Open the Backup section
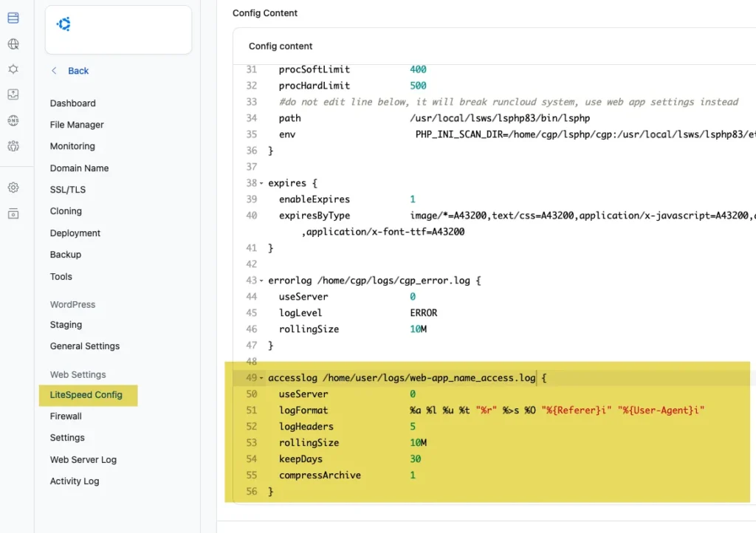The image size is (756, 533). pyautogui.click(x=65, y=254)
